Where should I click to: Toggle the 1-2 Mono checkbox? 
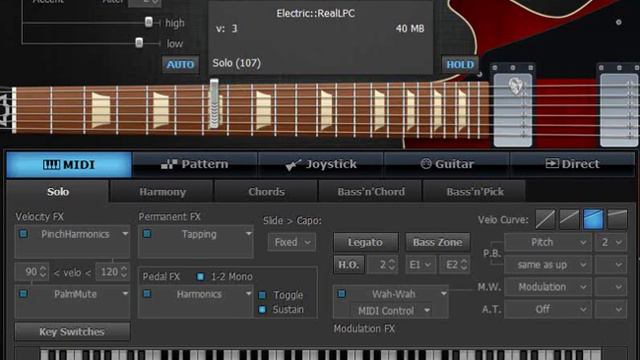coord(200,277)
